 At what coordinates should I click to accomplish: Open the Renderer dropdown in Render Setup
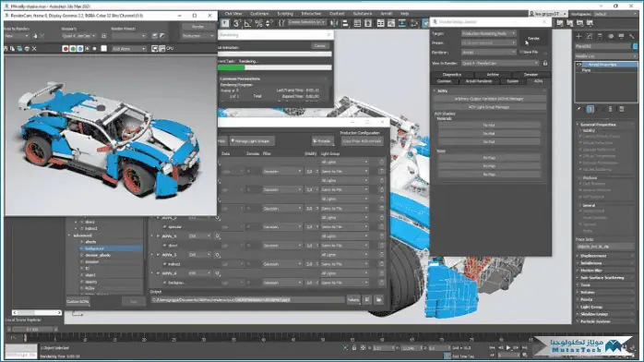(489, 53)
